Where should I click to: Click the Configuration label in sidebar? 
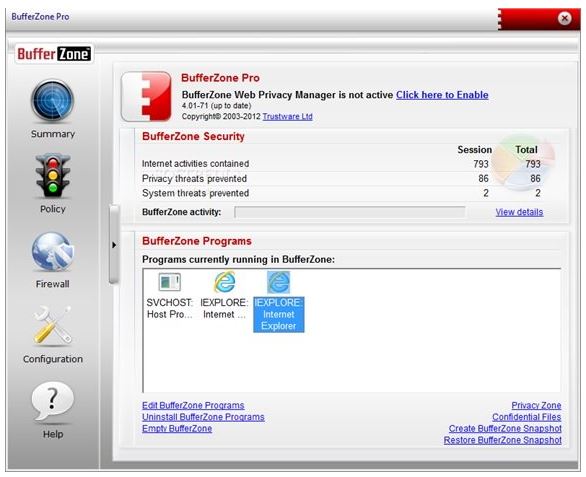[x=53, y=359]
